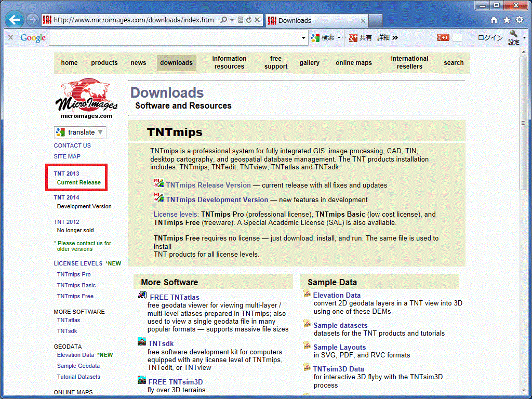532x399 pixels.
Task: Click sidebar TNTmips Basic link
Action: pos(76,285)
